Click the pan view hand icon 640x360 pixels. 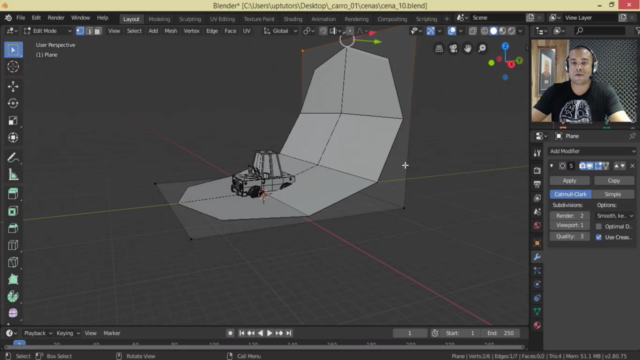click(467, 49)
